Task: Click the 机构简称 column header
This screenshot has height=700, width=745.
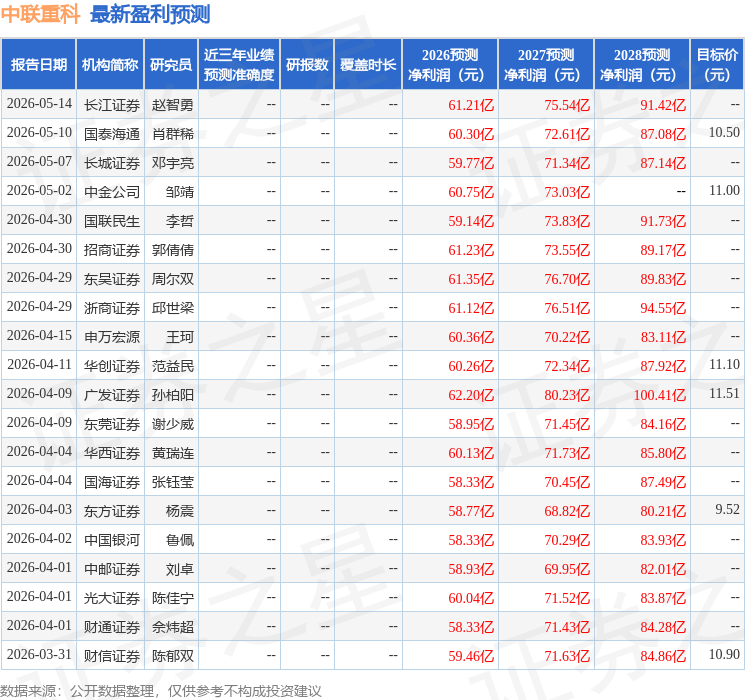Action: 110,65
